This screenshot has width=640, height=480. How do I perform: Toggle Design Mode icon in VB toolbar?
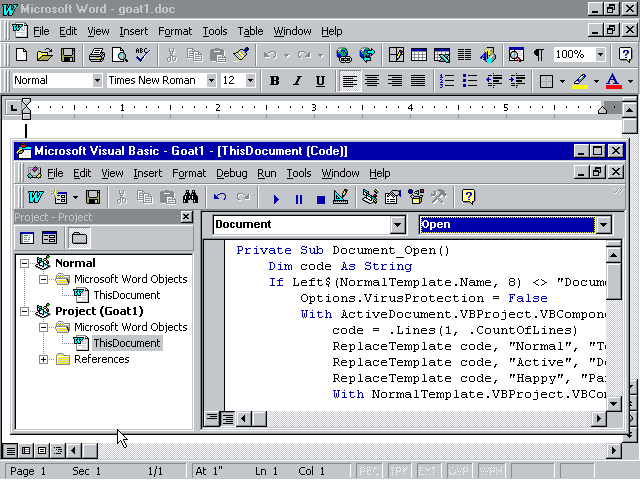click(x=341, y=197)
